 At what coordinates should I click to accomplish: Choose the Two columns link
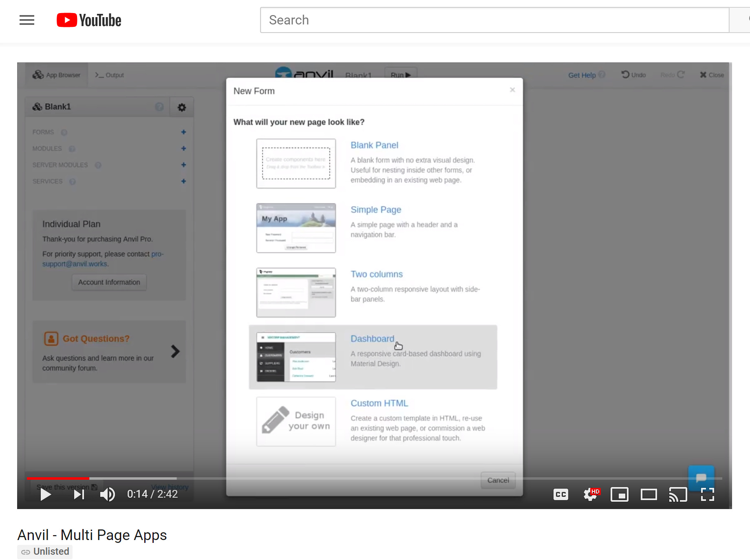377,274
